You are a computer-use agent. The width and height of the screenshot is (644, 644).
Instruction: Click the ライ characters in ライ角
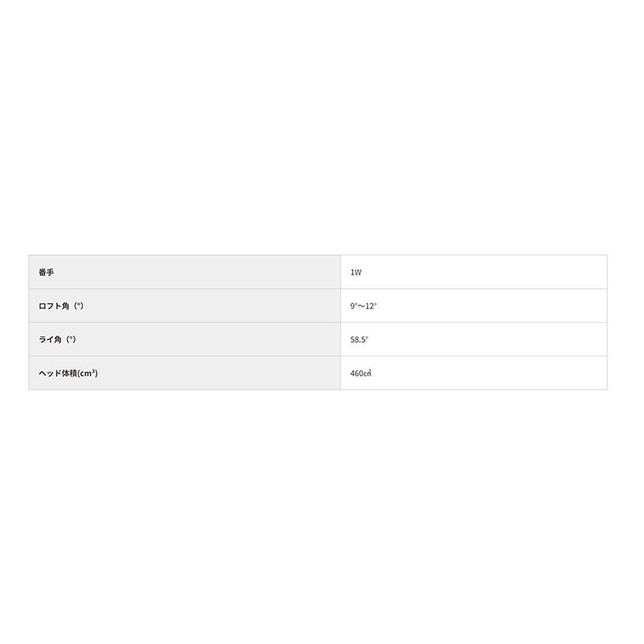pyautogui.click(x=44, y=340)
